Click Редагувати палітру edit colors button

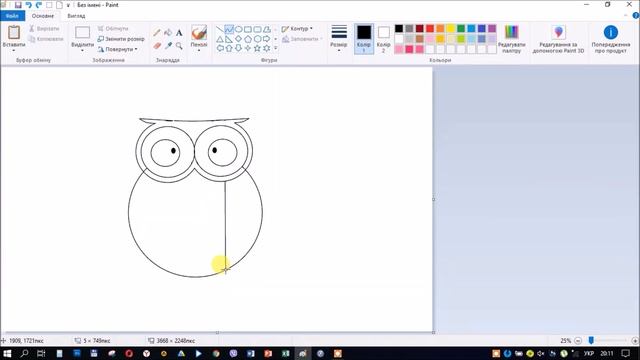[511, 39]
